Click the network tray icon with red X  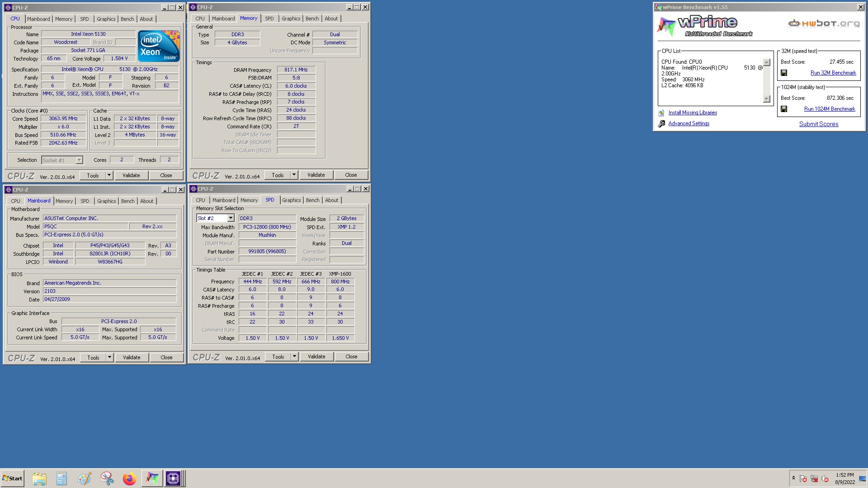coord(814,479)
